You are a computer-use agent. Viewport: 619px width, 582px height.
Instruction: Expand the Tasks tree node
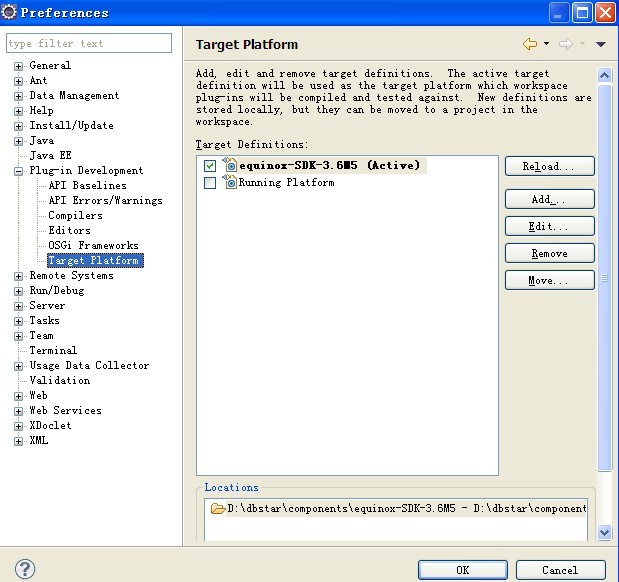18,321
